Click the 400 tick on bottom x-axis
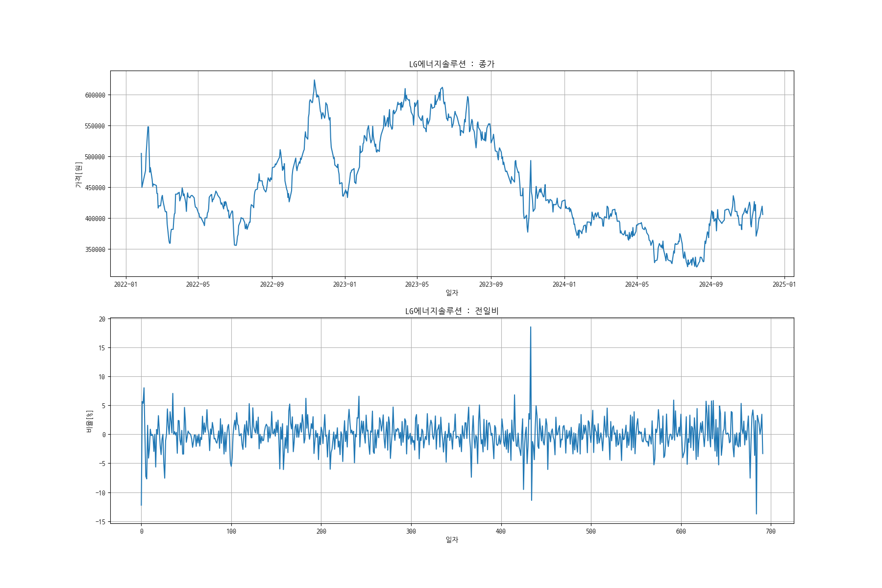The width and height of the screenshot is (882, 588). pyautogui.click(x=501, y=531)
